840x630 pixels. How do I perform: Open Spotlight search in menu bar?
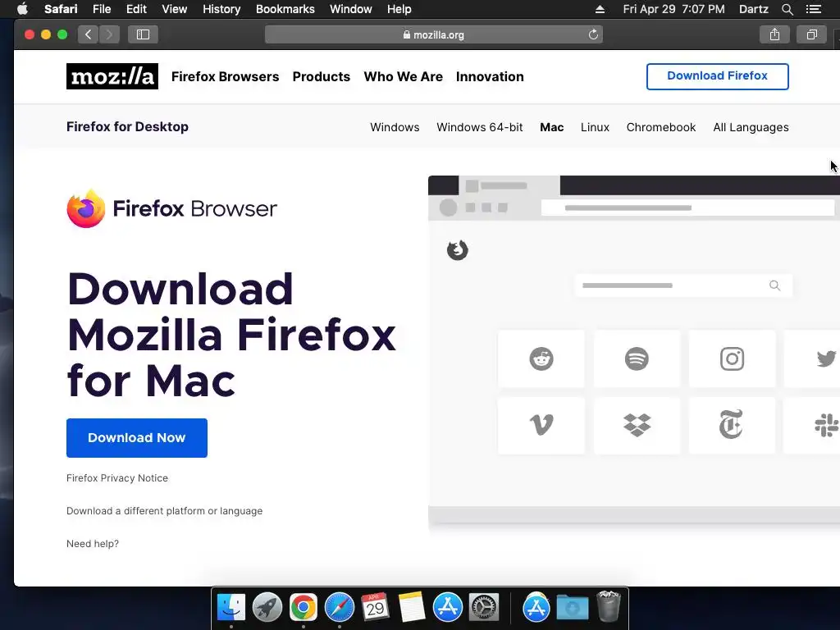787,9
